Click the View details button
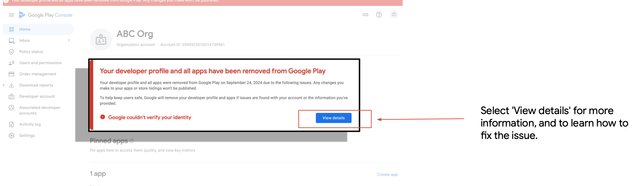Viewport: 644px width, 186px height. [333, 118]
